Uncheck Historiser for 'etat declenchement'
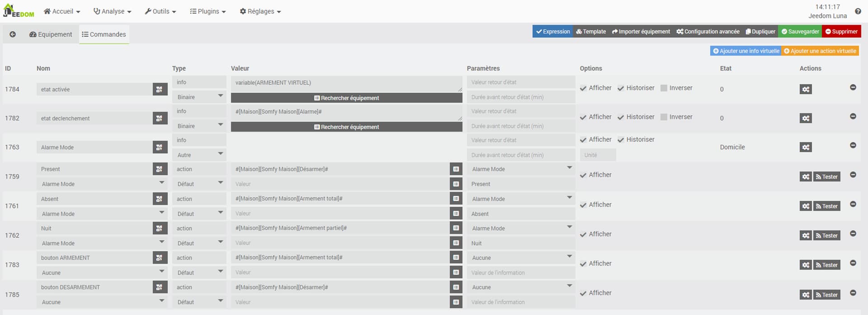 pos(621,117)
